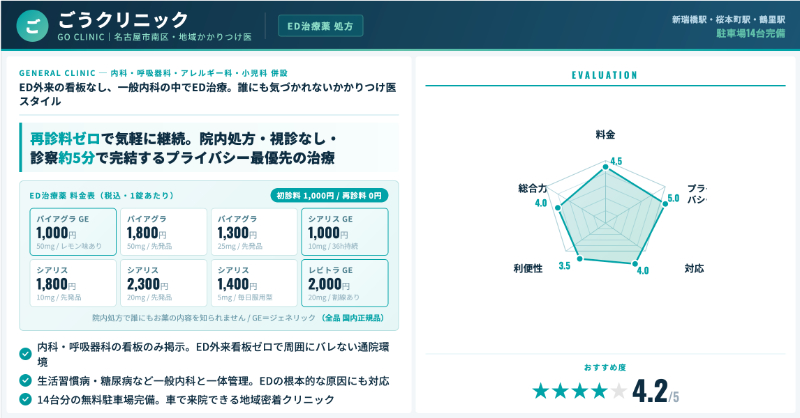Screen dimensions: 800x418
Task: Click the first filled rating star
Action: point(541,390)
